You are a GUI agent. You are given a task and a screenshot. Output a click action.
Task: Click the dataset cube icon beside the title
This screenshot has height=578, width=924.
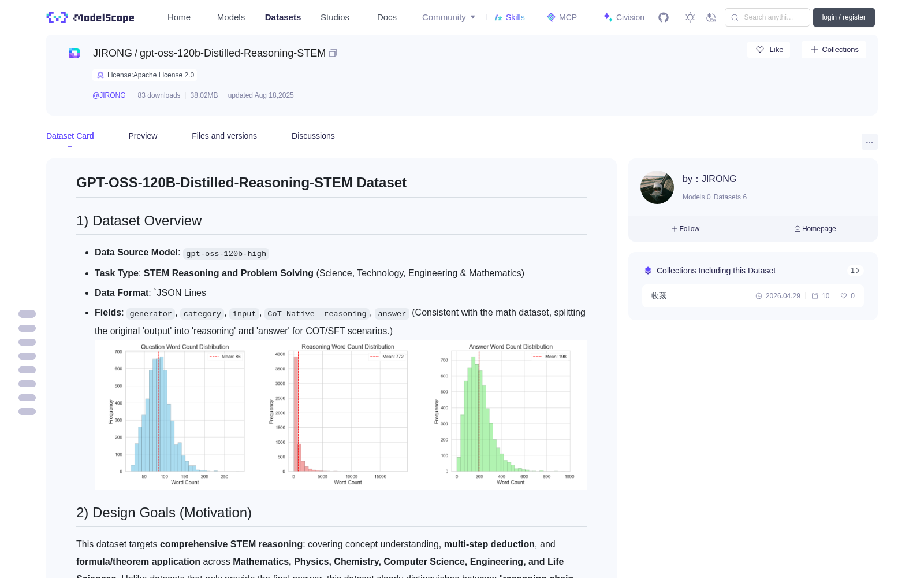click(x=74, y=53)
